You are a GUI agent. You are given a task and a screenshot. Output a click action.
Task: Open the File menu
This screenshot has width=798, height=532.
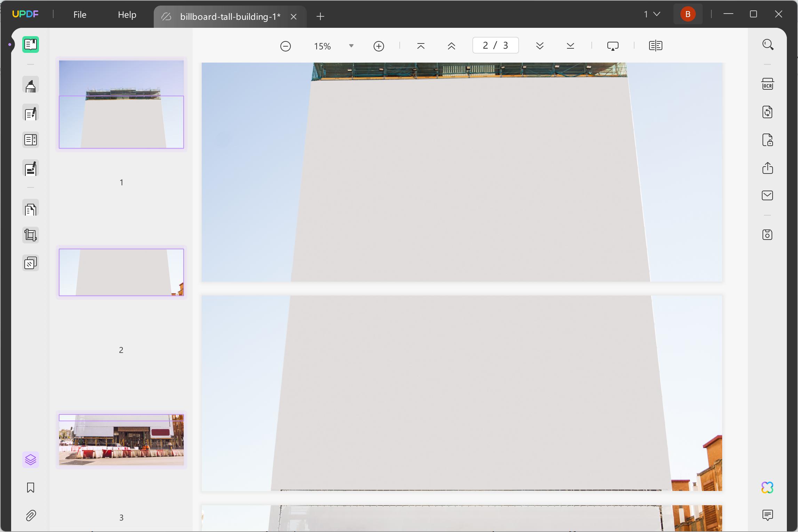[80, 15]
